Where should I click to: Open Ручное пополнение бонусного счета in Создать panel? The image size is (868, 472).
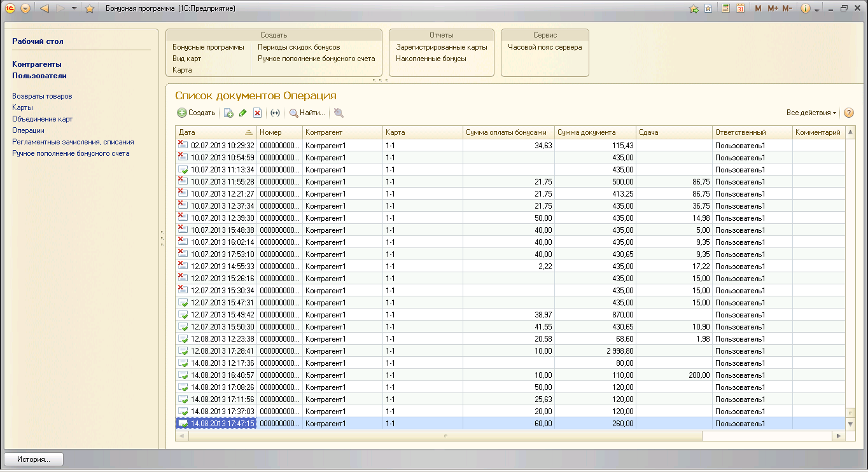coord(316,59)
